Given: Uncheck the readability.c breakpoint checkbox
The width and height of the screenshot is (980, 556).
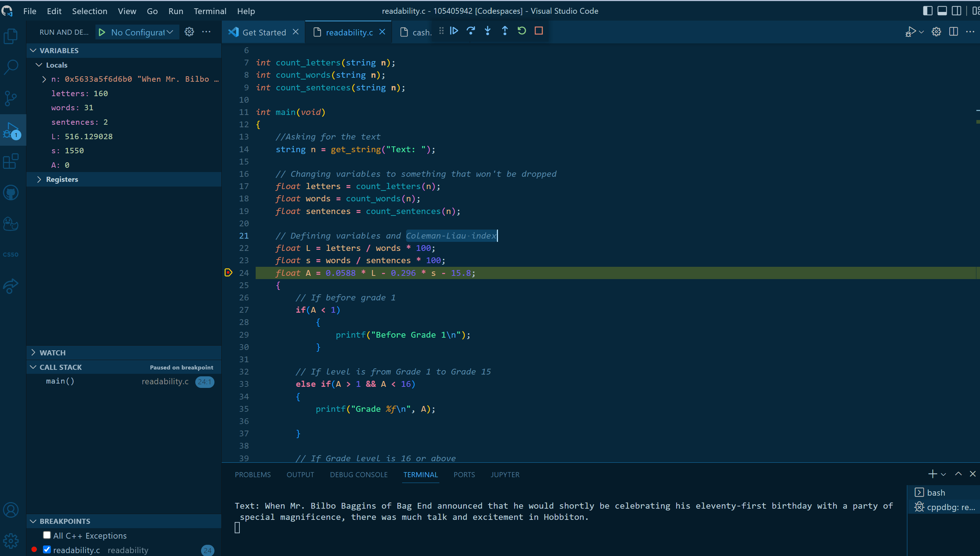Looking at the screenshot, I should (47, 549).
